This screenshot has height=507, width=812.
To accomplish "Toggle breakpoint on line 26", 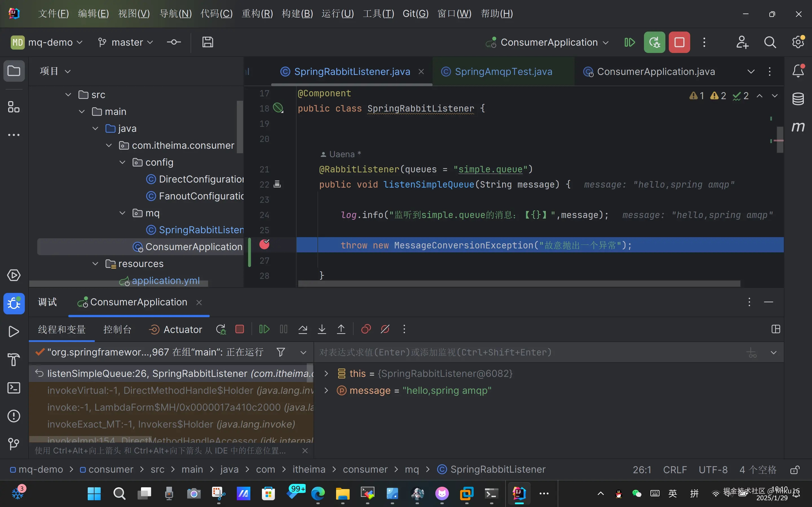I will point(264,245).
